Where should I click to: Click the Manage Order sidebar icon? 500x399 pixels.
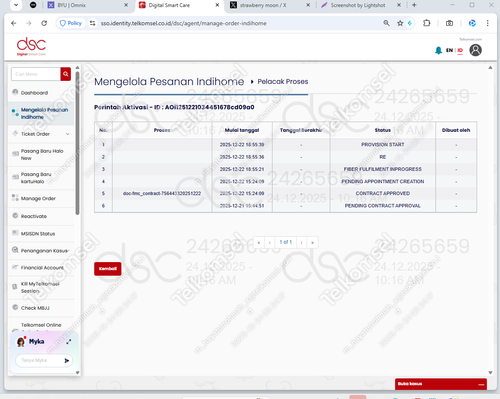[15, 197]
